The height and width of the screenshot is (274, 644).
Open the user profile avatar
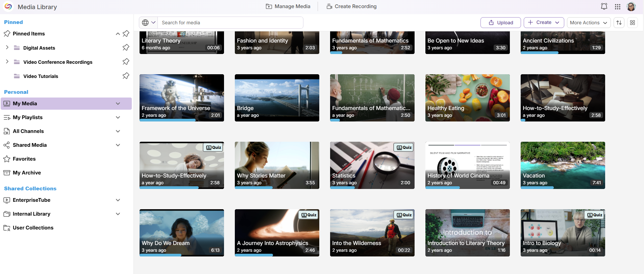[x=631, y=6]
